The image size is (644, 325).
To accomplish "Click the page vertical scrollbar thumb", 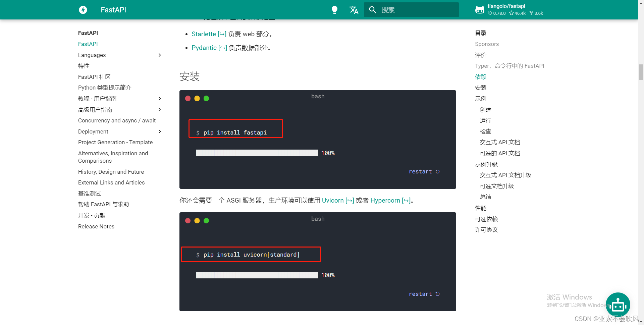I will (x=641, y=72).
